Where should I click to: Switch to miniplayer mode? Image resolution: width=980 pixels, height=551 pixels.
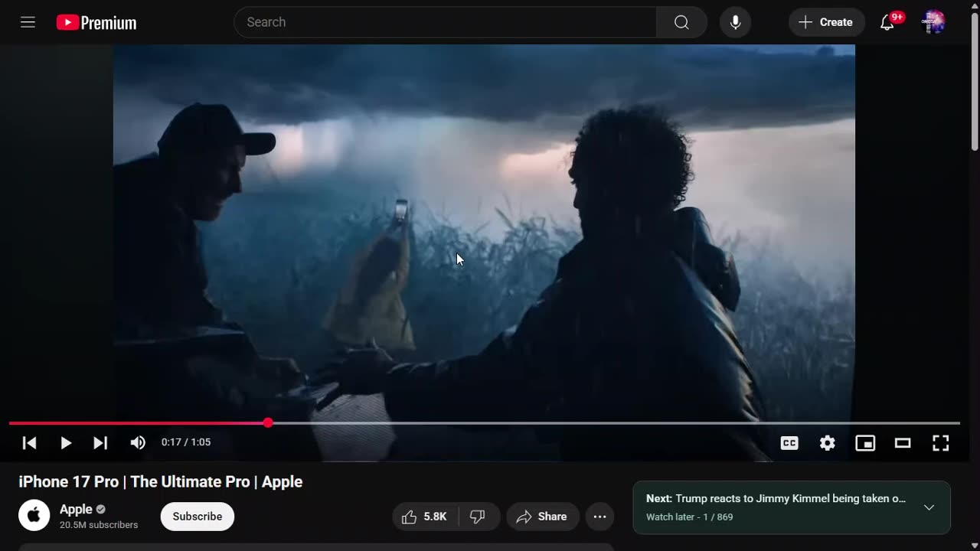tap(865, 442)
